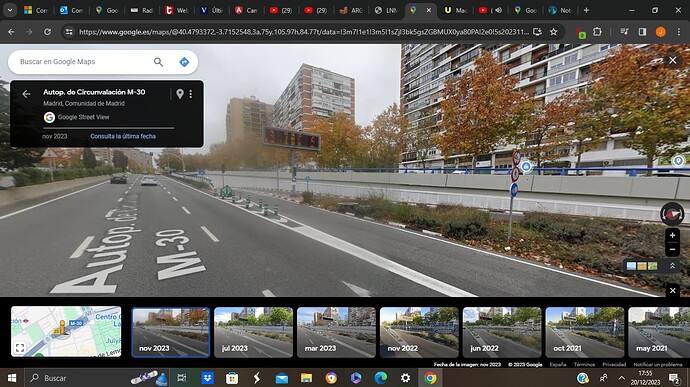Screen dimensions: 690x387
Task: Open the three-dot options menu in panel
Action: coord(191,94)
